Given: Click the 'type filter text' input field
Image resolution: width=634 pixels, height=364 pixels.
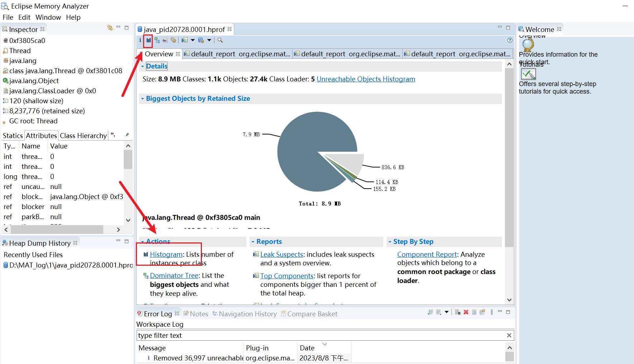Looking at the screenshot, I should pos(321,335).
